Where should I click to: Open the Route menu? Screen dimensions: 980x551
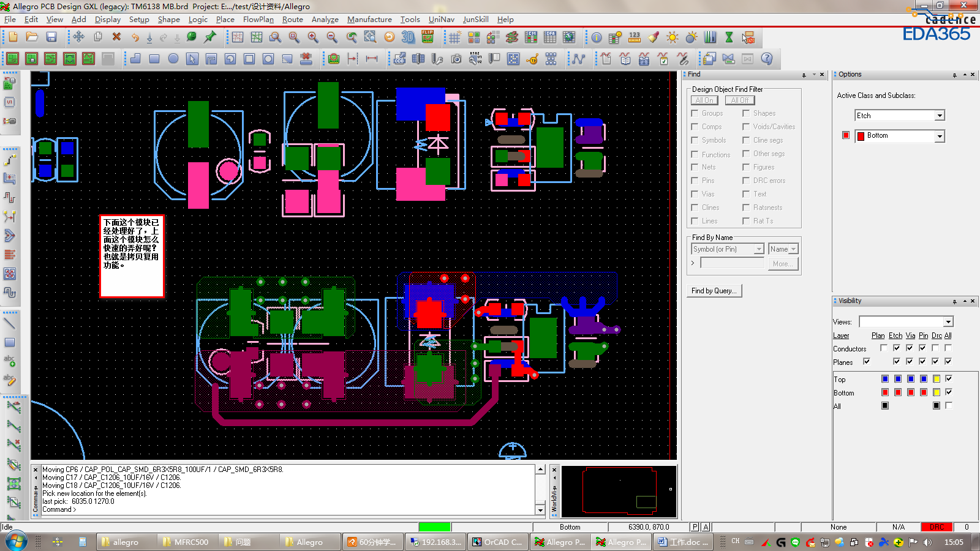(x=292, y=20)
